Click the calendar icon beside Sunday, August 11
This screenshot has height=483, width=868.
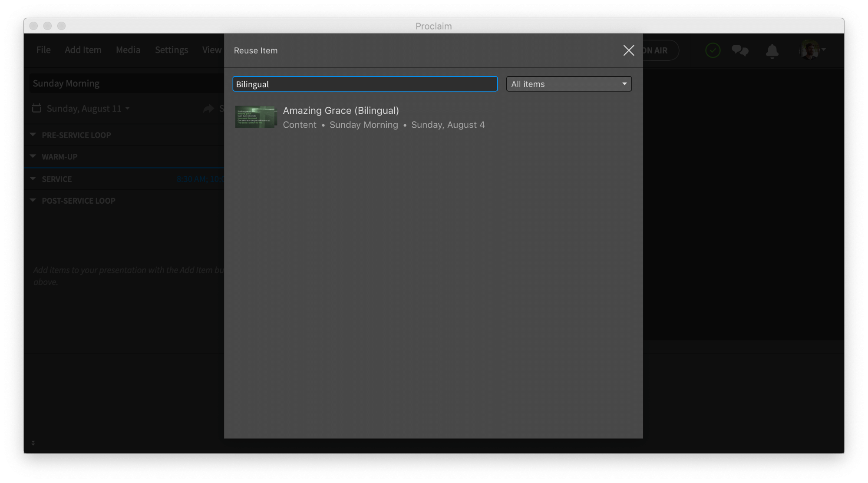pyautogui.click(x=37, y=108)
